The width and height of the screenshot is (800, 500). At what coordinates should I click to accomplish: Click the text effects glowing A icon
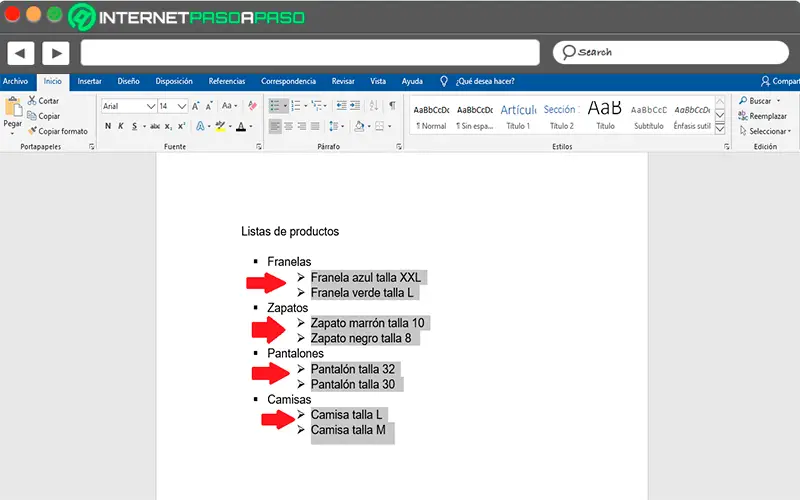click(x=201, y=126)
